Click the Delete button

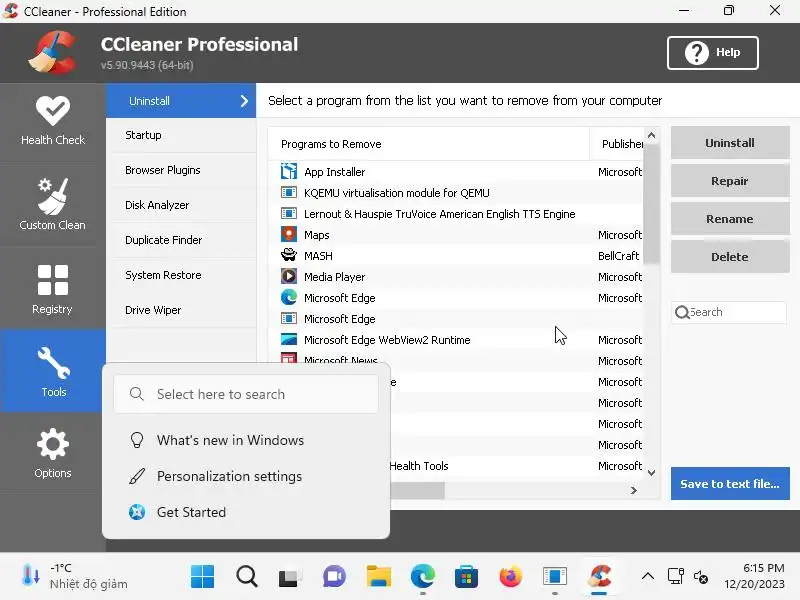[730, 257]
